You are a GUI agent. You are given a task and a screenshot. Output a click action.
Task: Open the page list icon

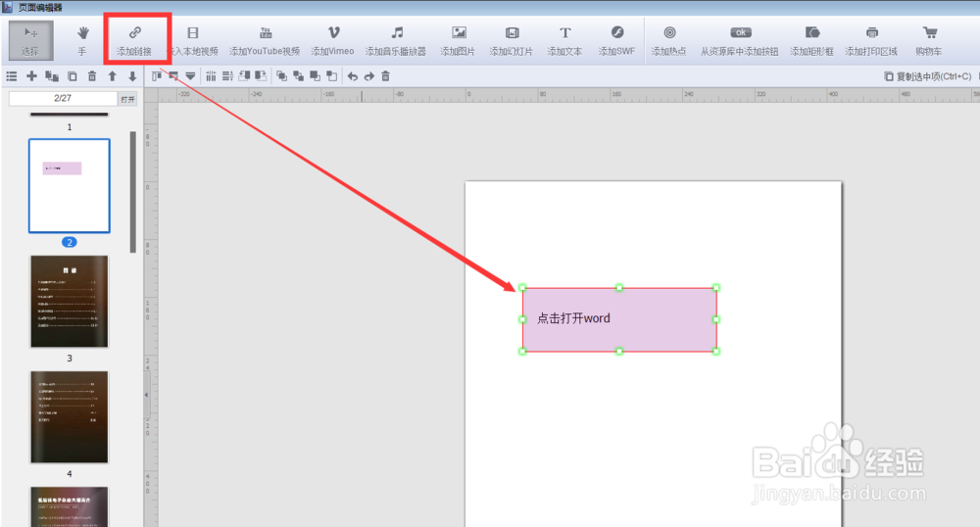pyautogui.click(x=12, y=76)
